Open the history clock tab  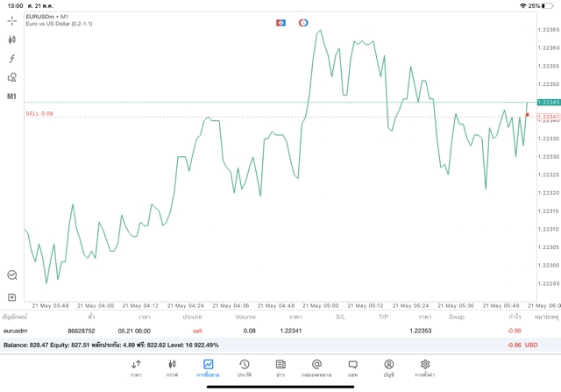[x=245, y=368]
